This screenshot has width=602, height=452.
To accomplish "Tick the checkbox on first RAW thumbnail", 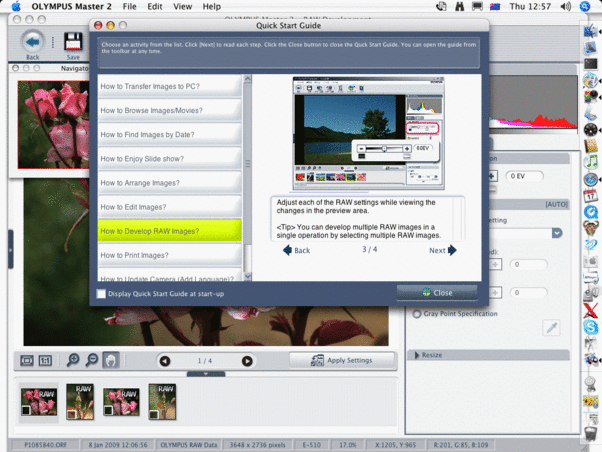I will [24, 409].
